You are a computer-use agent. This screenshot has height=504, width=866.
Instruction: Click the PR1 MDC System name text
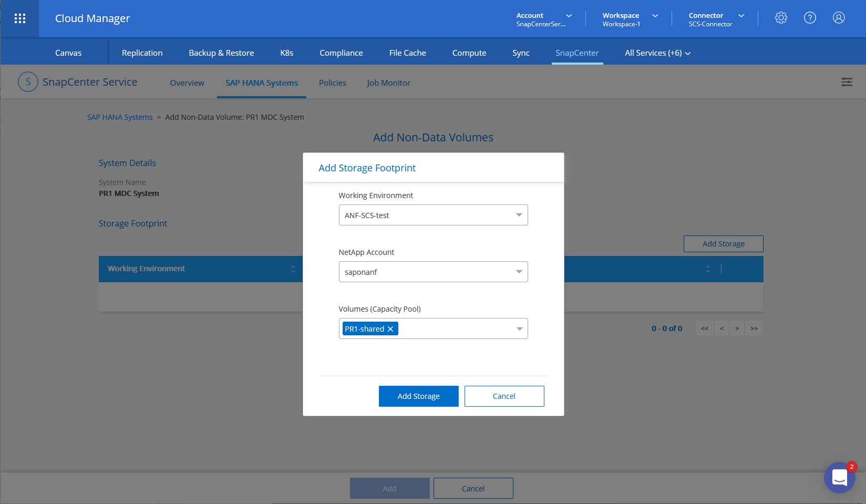click(x=129, y=193)
